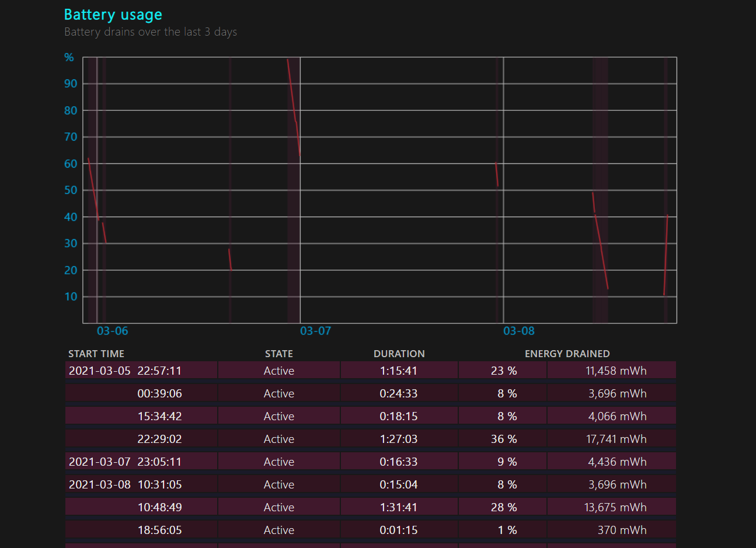The height and width of the screenshot is (548, 756).
Task: Select the 370 mWh energy value
Action: click(x=622, y=530)
